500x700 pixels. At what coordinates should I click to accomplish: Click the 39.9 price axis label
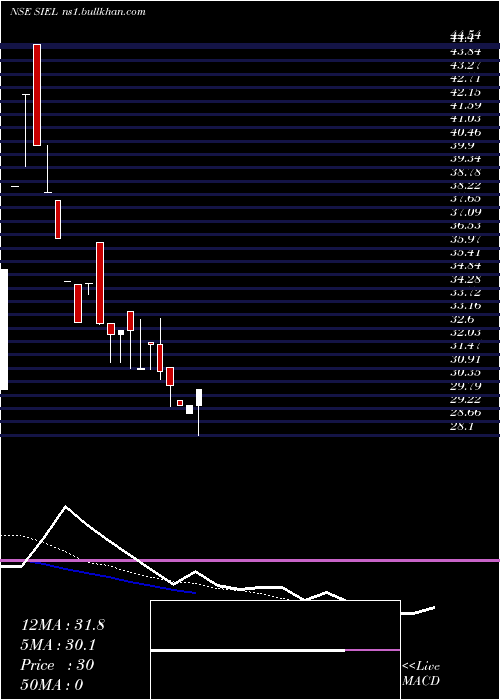pos(462,146)
